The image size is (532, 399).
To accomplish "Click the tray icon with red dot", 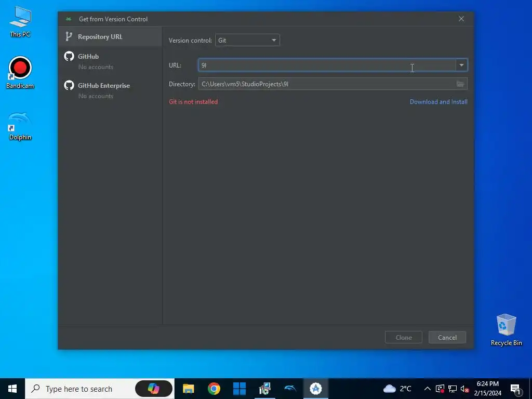I will point(440,389).
